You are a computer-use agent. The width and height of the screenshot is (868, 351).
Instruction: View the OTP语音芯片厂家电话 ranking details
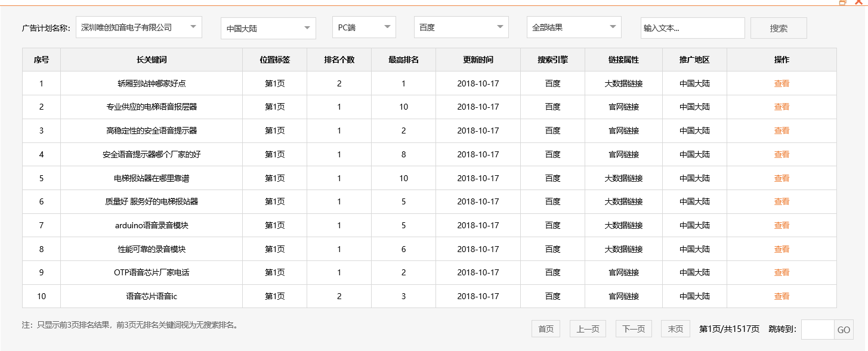[781, 272]
